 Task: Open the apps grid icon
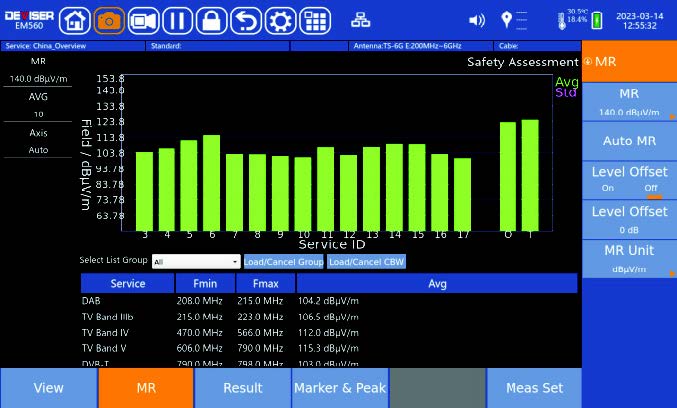314,20
